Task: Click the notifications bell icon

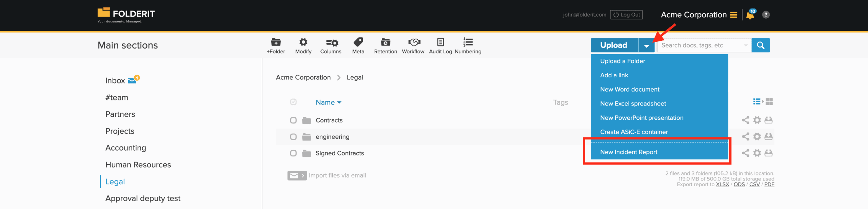Action: click(750, 15)
